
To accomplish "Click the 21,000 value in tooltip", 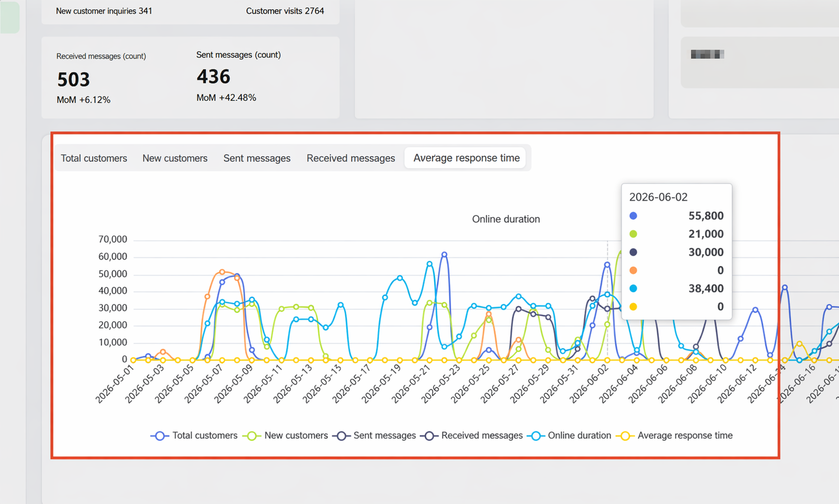I will [x=706, y=234].
